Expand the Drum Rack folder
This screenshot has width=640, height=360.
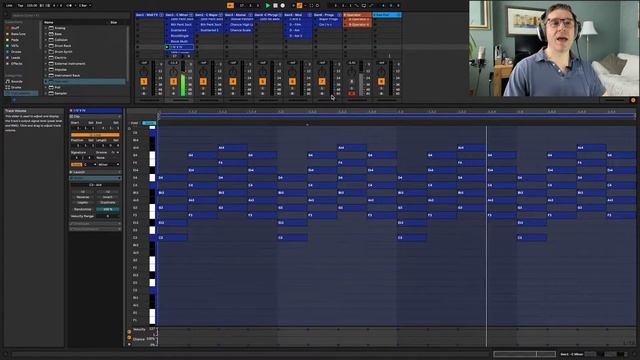pyautogui.click(x=46, y=46)
